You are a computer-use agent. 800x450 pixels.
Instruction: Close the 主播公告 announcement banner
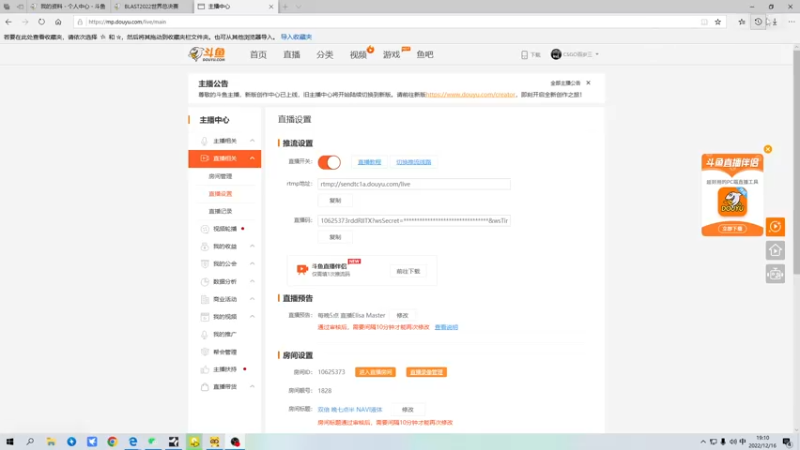[588, 83]
